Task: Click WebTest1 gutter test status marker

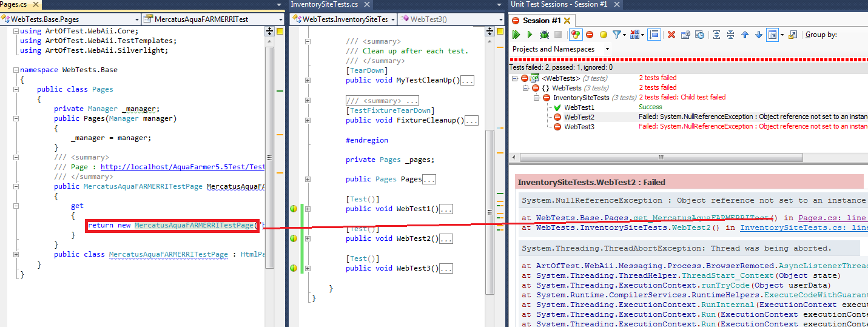Action: click(294, 209)
